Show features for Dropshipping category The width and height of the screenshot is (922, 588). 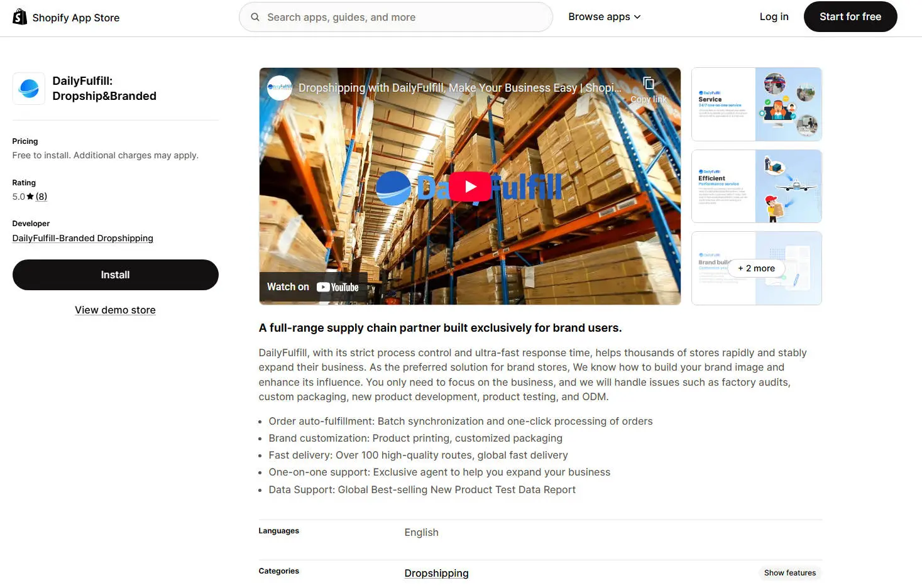coord(789,573)
